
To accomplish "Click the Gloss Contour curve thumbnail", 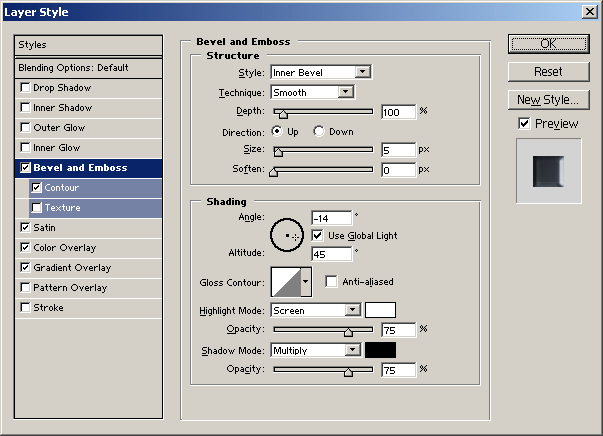I will 285,283.
